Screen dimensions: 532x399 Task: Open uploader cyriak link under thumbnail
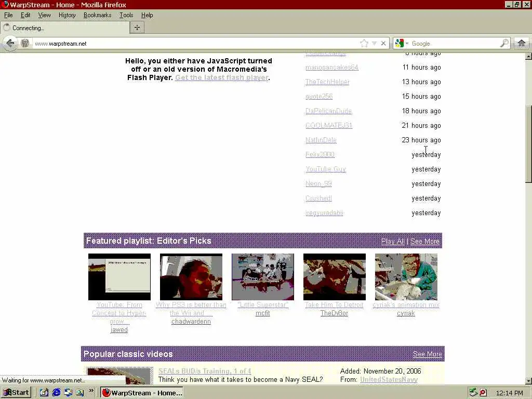click(x=406, y=313)
